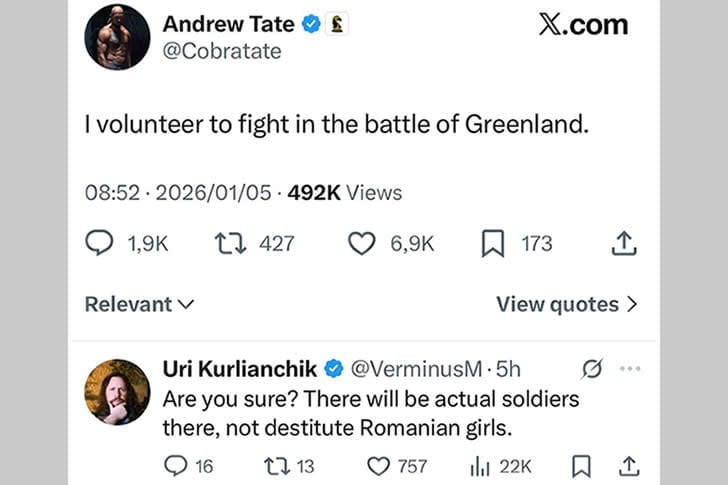Open Andrew Tate's profile picture
The height and width of the screenshot is (485, 728).
click(117, 37)
